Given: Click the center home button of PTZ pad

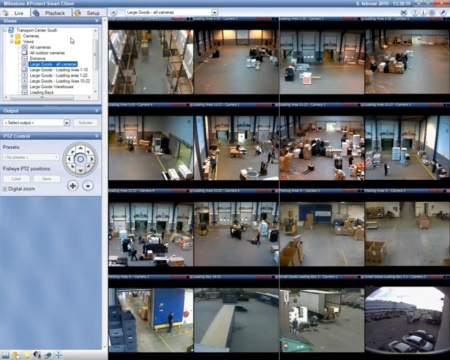Looking at the screenshot, I should (x=80, y=159).
